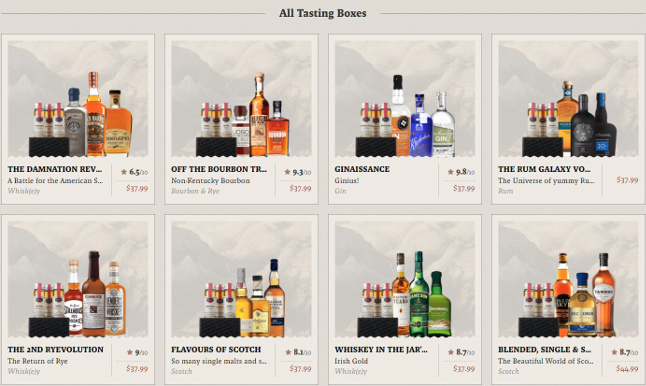The image size is (646, 386).
Task: Click Off The Bourbon Tr... bottle image
Action: point(241,98)
